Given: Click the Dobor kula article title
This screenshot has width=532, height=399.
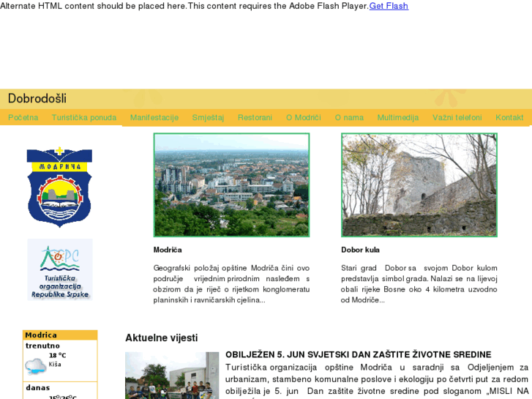Looking at the screenshot, I should click(x=360, y=250).
